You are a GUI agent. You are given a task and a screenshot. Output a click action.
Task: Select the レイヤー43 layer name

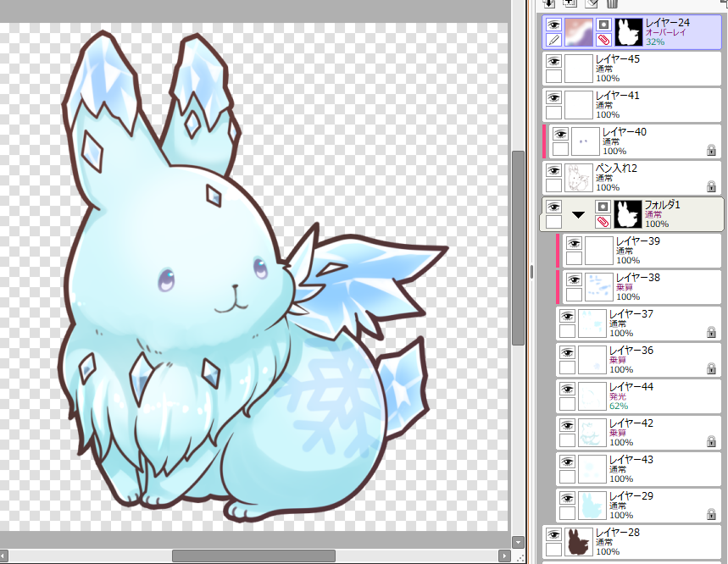[631, 459]
